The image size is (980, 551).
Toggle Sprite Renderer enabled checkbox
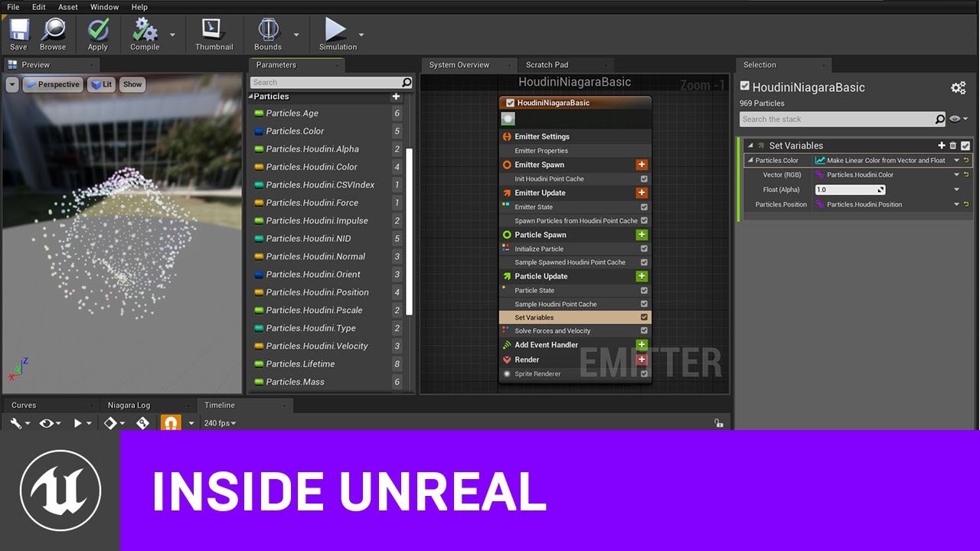(644, 374)
